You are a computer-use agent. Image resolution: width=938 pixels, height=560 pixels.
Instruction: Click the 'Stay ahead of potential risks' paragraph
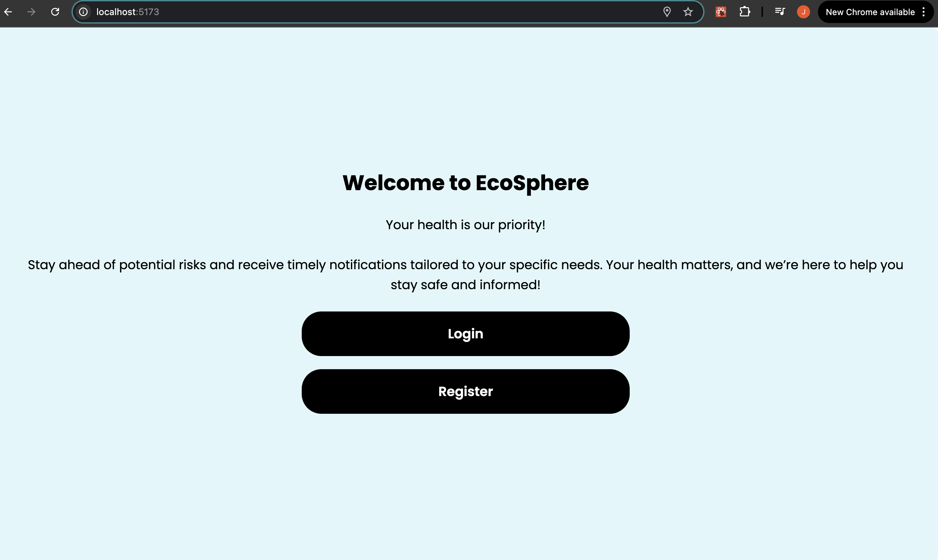(x=465, y=265)
